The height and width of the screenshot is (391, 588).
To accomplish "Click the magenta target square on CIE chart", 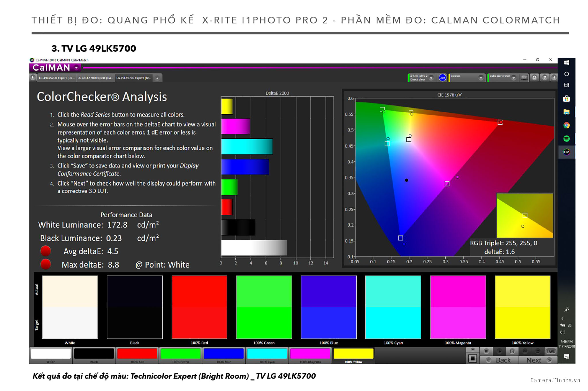I will tap(447, 184).
